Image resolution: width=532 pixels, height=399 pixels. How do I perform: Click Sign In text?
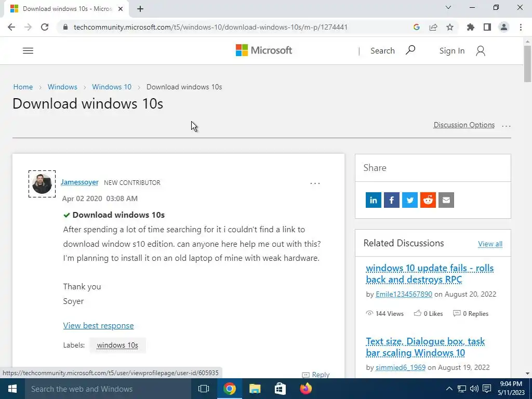tap(451, 51)
